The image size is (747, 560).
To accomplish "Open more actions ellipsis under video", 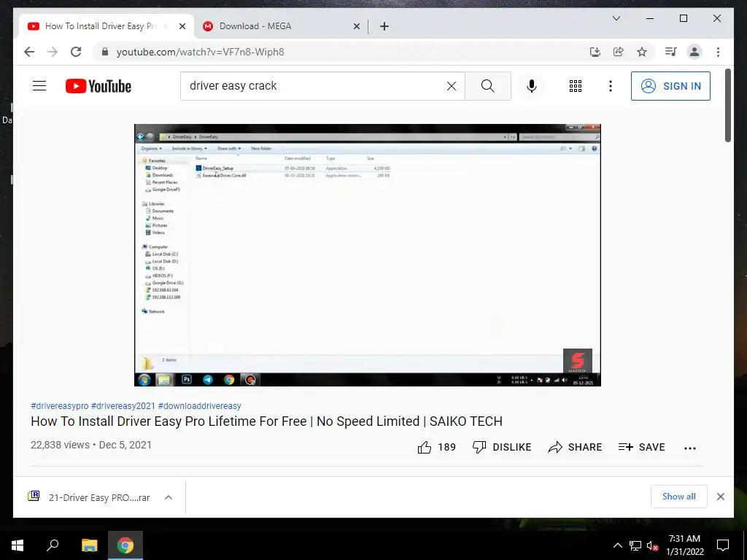I will [x=690, y=448].
